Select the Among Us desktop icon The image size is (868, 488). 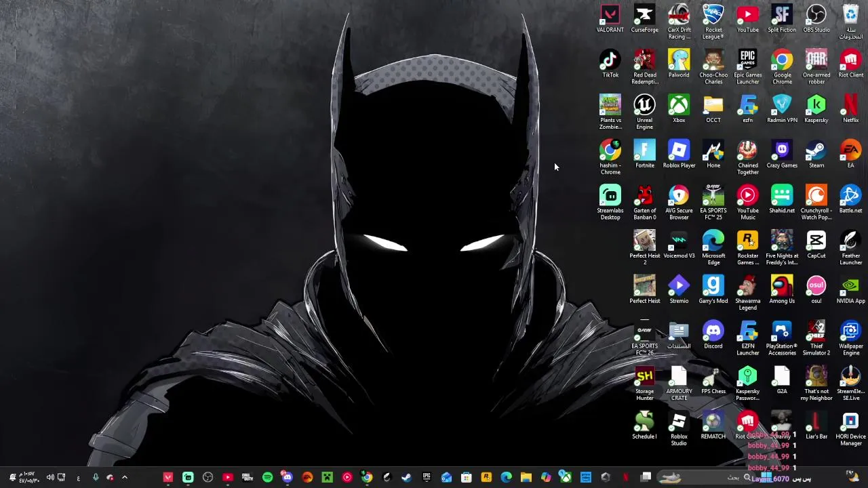[x=782, y=290]
